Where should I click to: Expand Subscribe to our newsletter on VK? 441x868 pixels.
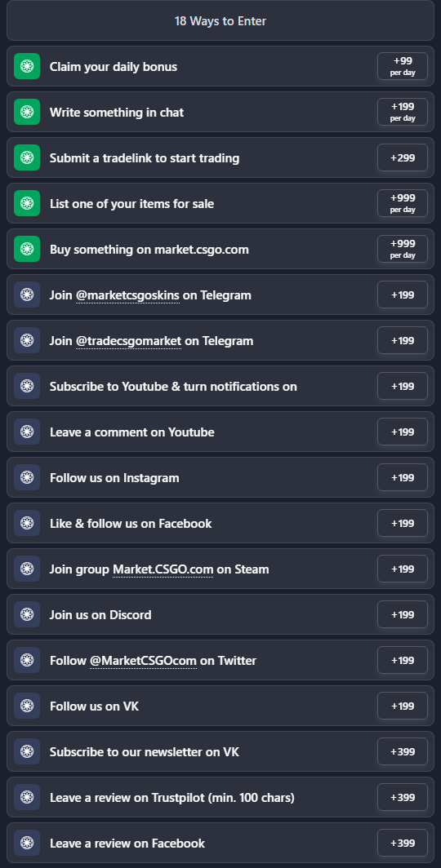220,752
